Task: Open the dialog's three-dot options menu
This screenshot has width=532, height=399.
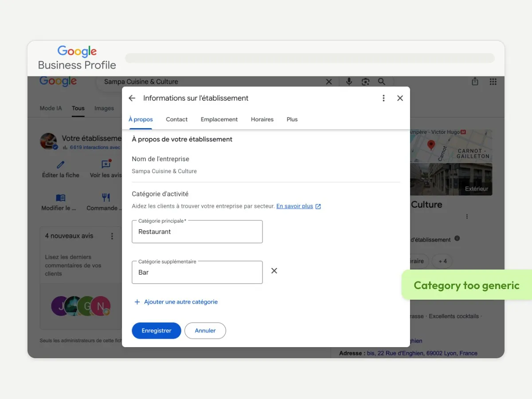Action: [383, 98]
